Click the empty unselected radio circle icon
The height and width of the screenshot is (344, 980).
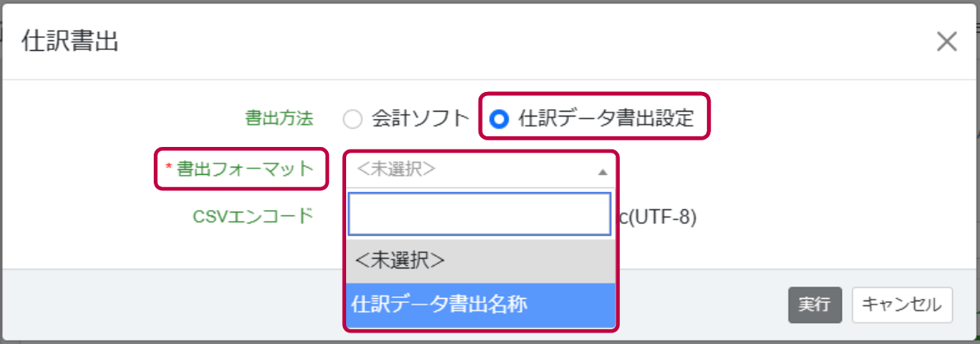354,119
